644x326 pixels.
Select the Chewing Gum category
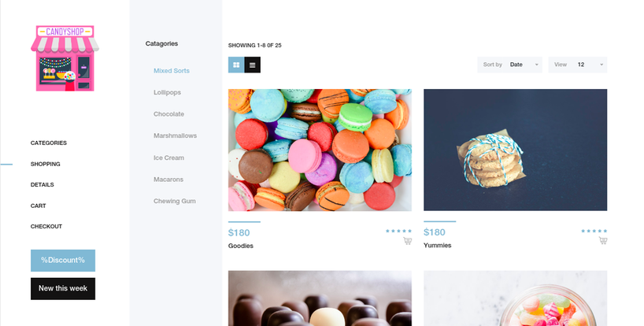pos(175,201)
